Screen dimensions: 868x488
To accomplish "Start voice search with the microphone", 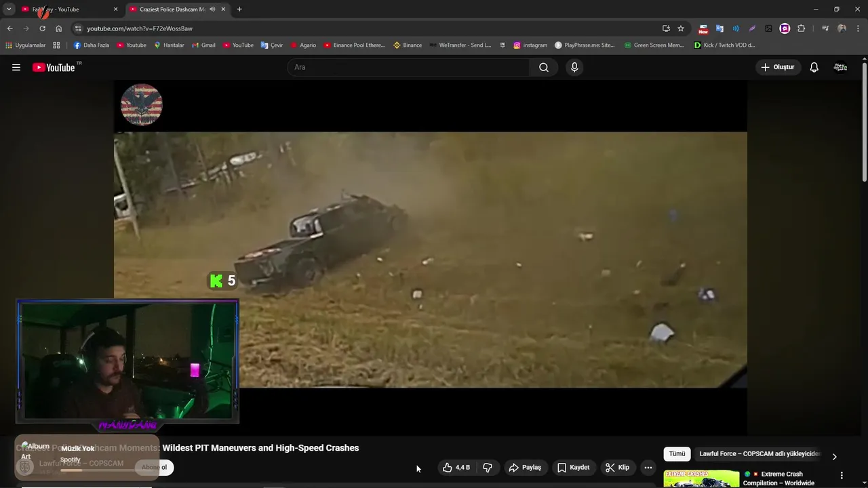I will [x=574, y=67].
